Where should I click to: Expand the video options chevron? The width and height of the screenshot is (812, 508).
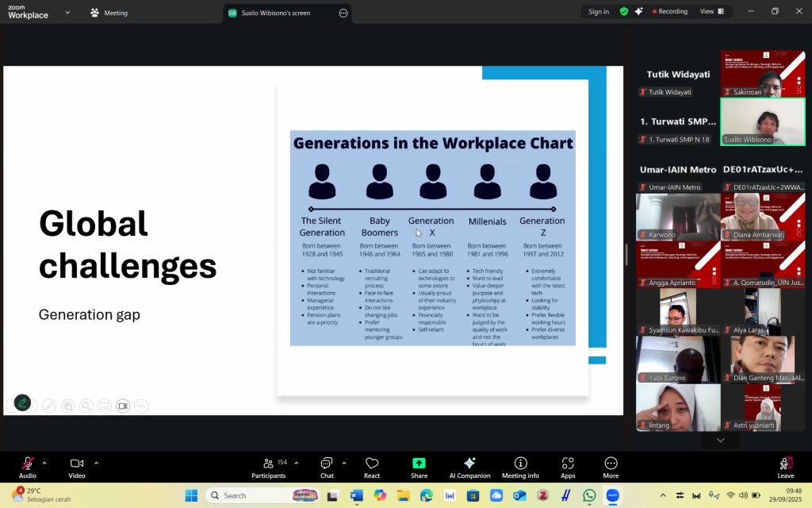pyautogui.click(x=96, y=463)
